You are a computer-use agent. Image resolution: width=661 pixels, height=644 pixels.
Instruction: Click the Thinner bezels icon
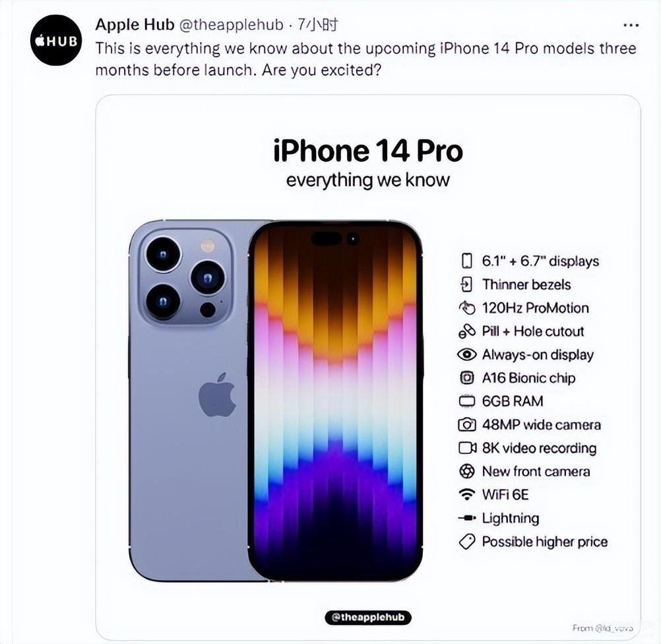click(466, 284)
